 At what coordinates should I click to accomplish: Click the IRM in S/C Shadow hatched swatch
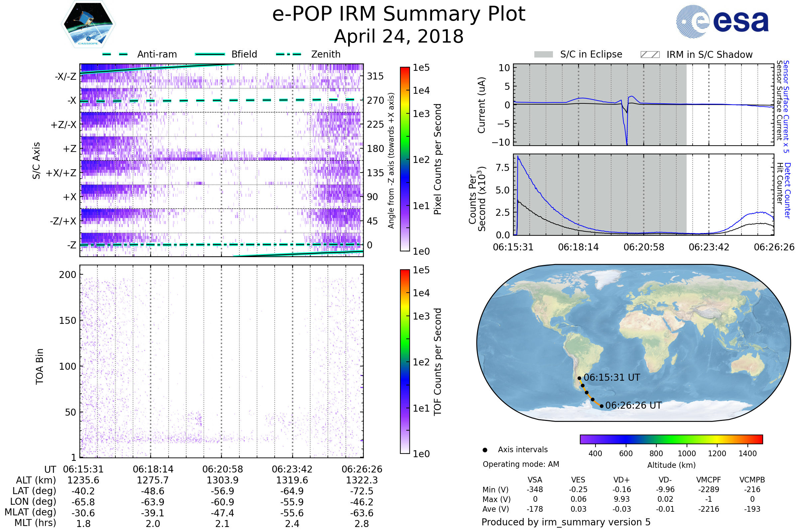[650, 55]
